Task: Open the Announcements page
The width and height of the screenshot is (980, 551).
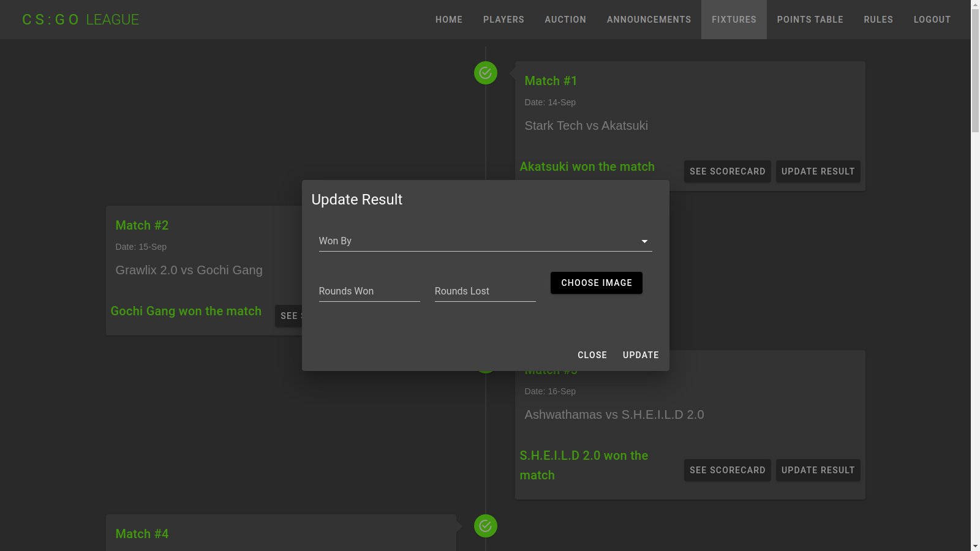Action: (x=649, y=20)
